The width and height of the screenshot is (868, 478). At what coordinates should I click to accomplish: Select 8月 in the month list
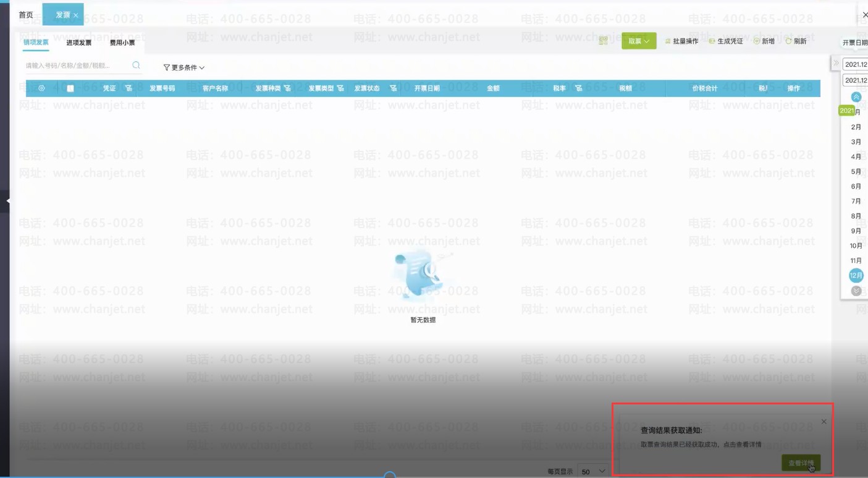[856, 216]
